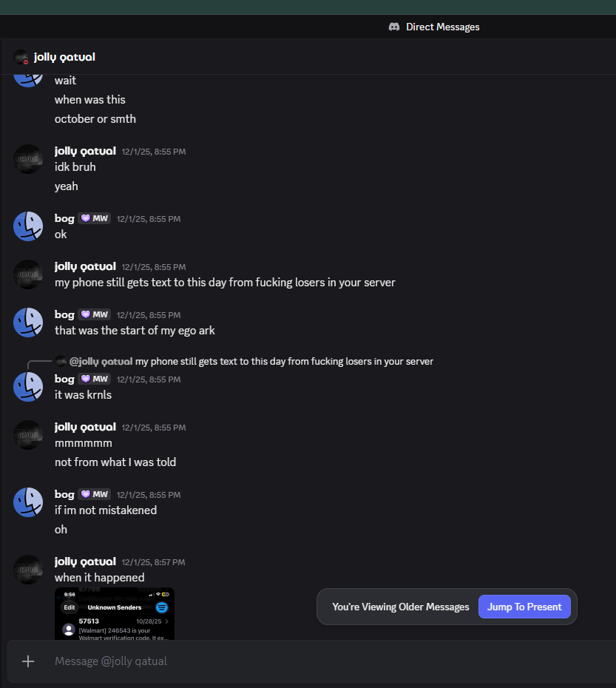The image size is (616, 688).
Task: Click the MW tag badge above "ok"
Action: (95, 219)
